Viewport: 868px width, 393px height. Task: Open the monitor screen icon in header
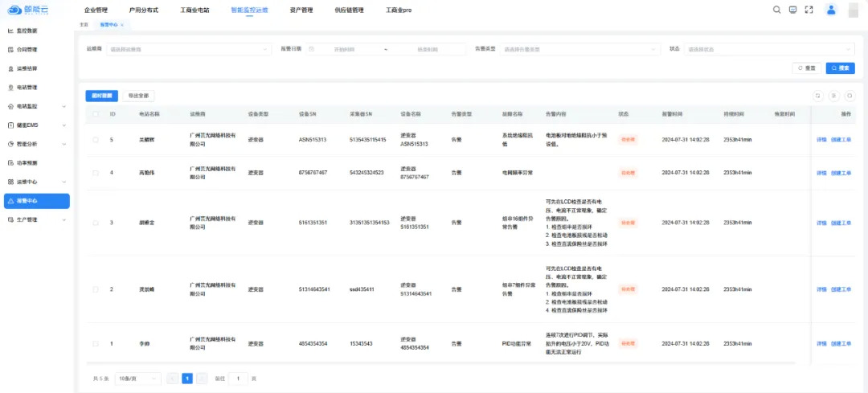pos(792,10)
